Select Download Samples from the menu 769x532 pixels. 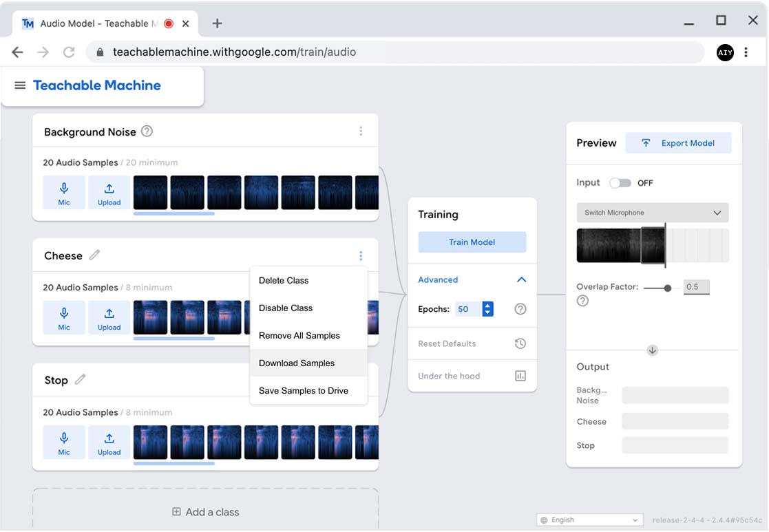coord(297,363)
